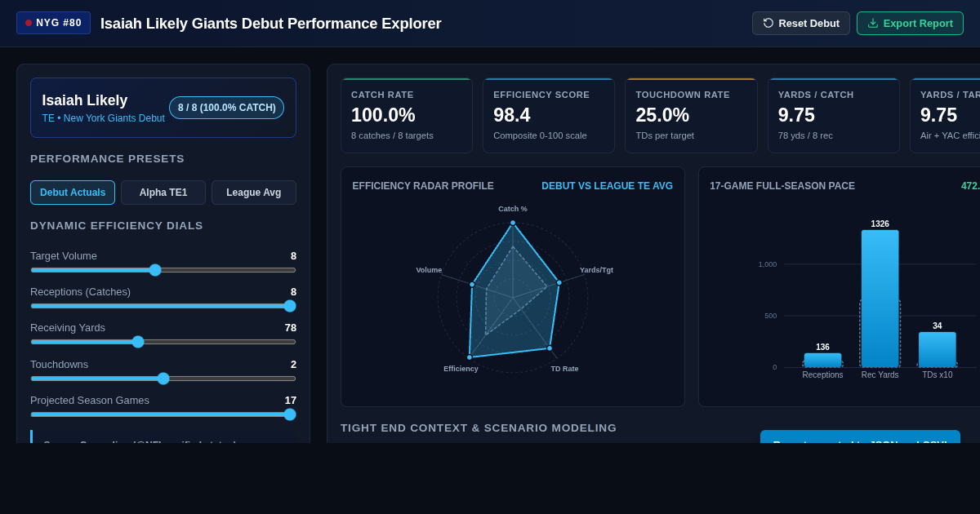Adjust the Target Volume slider

pyautogui.click(x=163, y=270)
